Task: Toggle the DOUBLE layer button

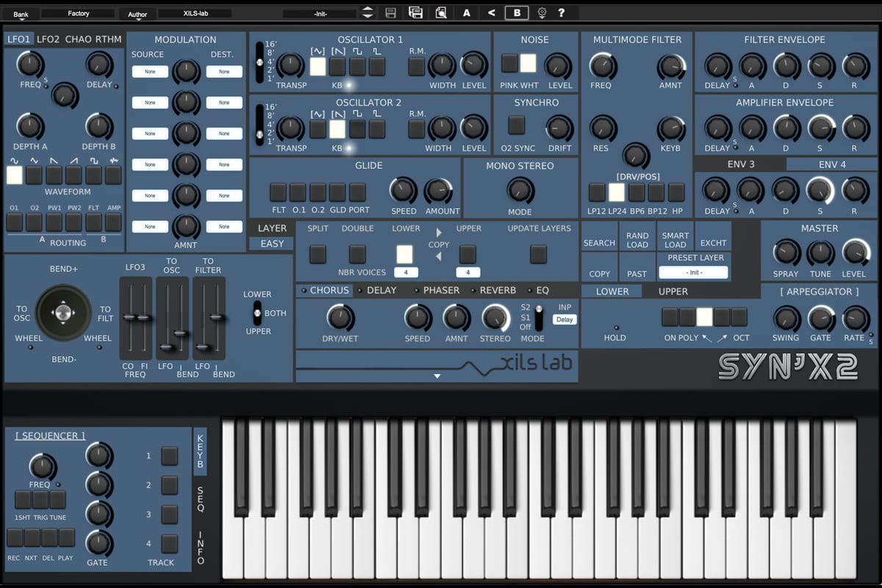Action: click(357, 254)
